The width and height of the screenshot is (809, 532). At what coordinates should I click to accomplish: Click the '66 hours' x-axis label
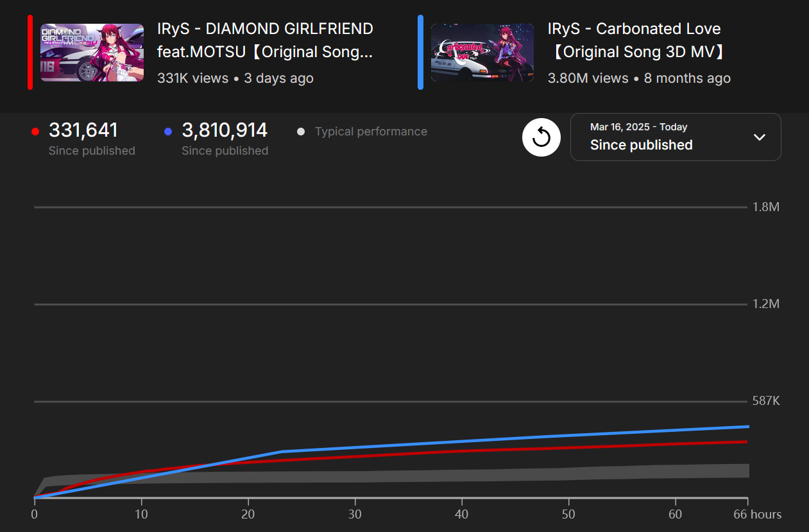coord(758,515)
